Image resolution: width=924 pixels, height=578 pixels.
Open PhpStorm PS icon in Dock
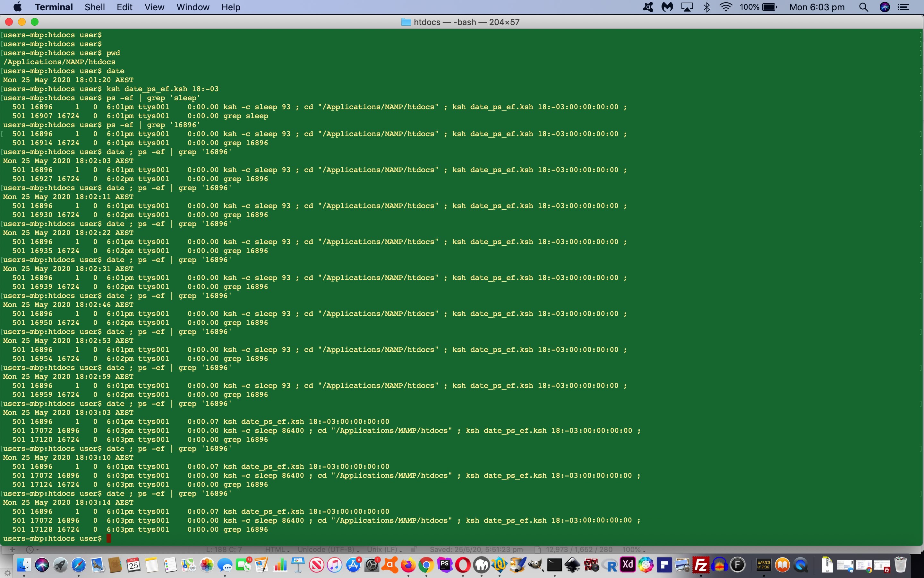click(x=445, y=565)
